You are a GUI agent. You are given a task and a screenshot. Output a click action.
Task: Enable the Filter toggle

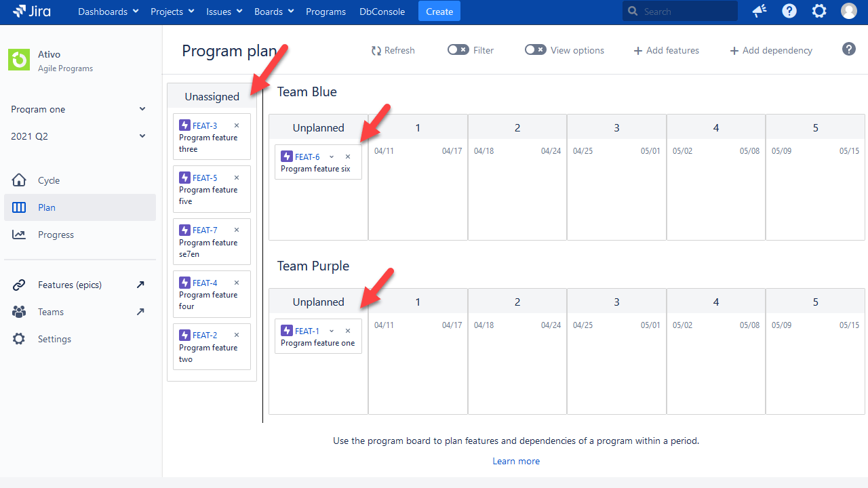tap(458, 49)
